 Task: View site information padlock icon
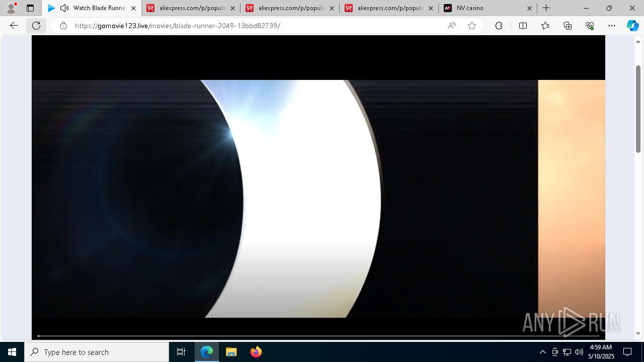pyautogui.click(x=63, y=26)
